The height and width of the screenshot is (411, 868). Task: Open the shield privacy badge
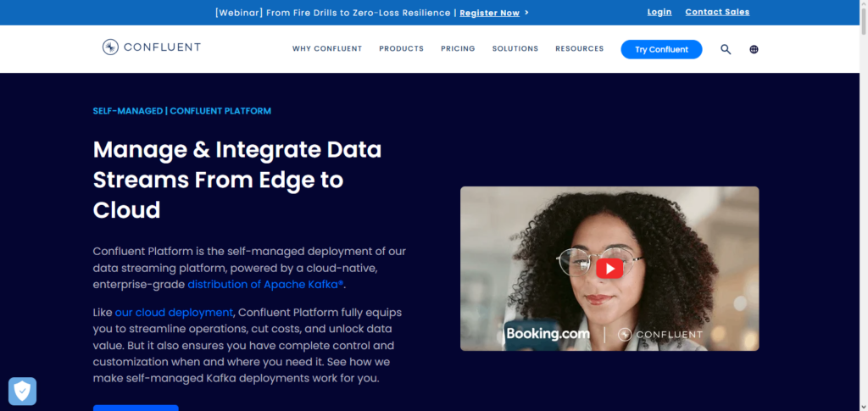22,392
